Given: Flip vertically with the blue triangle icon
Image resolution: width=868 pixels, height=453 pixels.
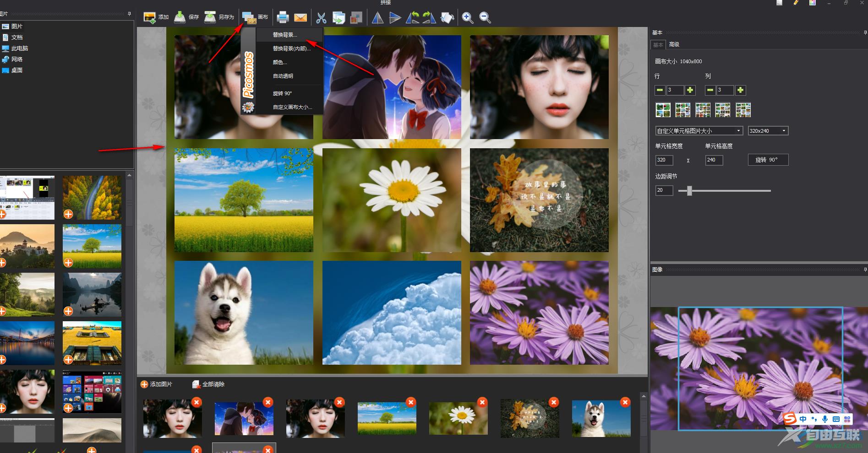Looking at the screenshot, I should (x=395, y=17).
